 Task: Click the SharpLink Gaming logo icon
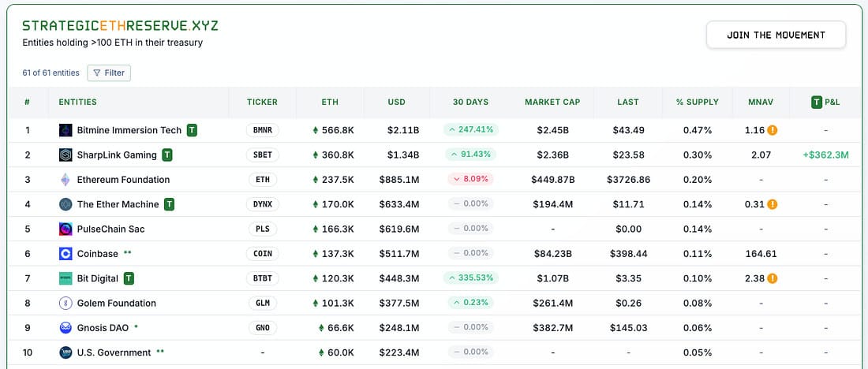[65, 155]
